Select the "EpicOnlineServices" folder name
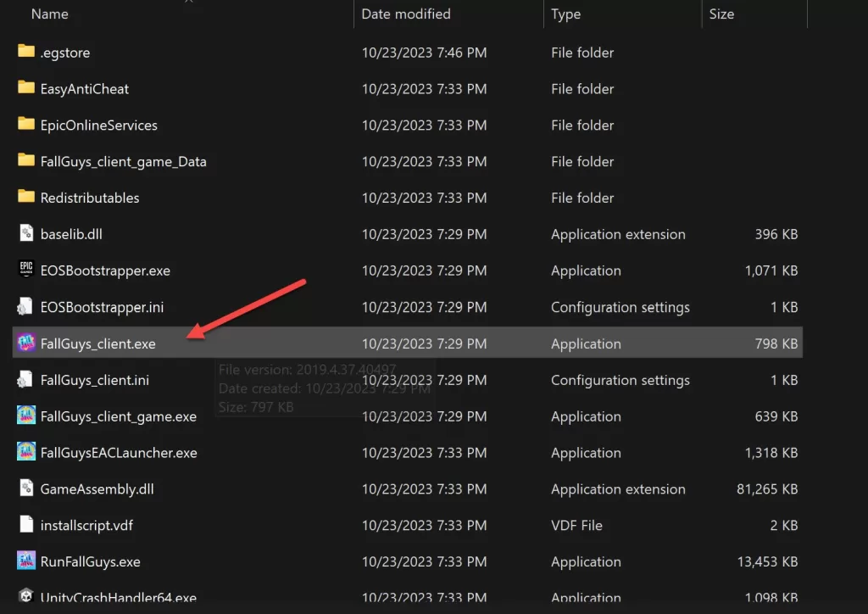 (x=99, y=126)
